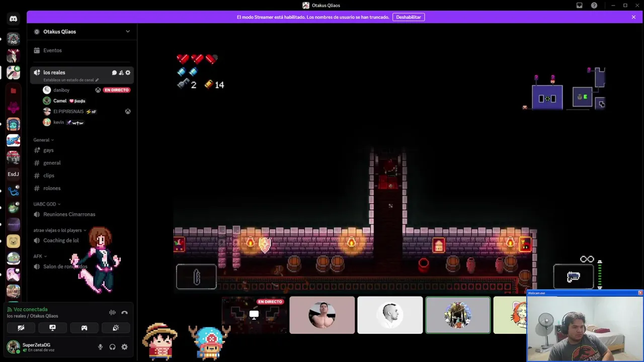Join Reuniones Cimarronas voice channel
Image resolution: width=644 pixels, height=362 pixels.
coord(69,214)
